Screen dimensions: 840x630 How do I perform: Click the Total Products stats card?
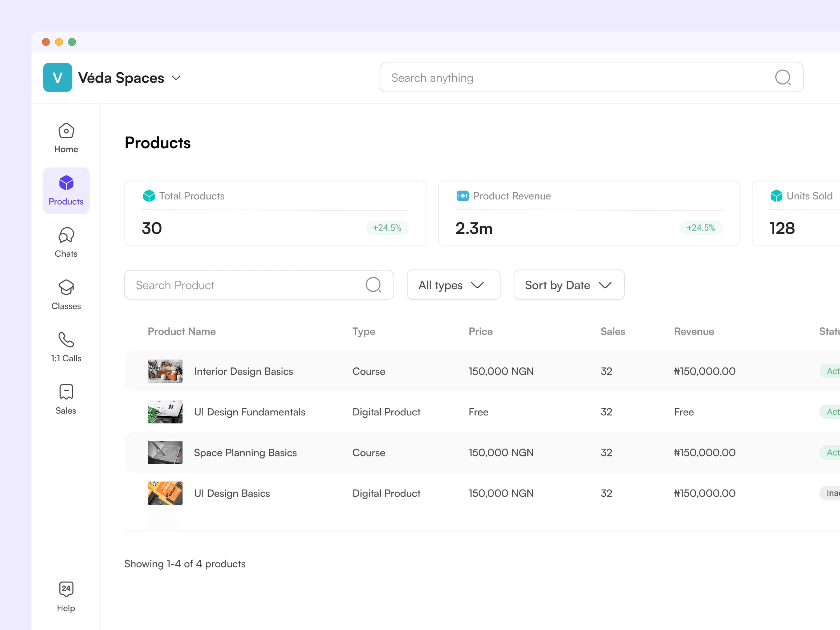(275, 213)
